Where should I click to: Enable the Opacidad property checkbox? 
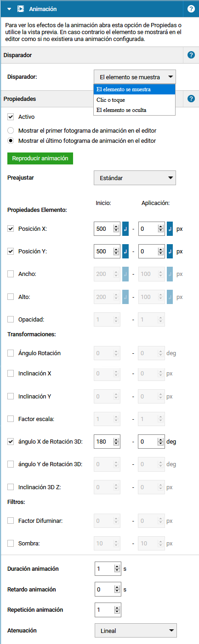11,319
